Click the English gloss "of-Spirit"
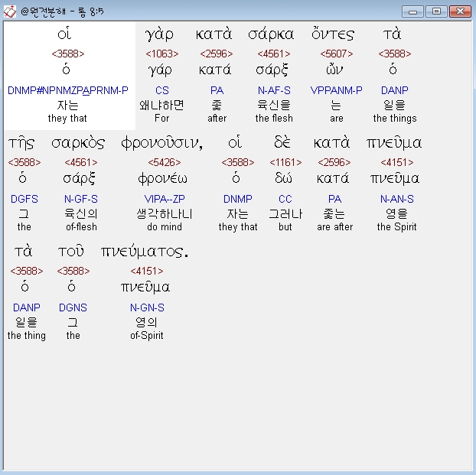Screen dimensions: 476x475 click(x=147, y=336)
